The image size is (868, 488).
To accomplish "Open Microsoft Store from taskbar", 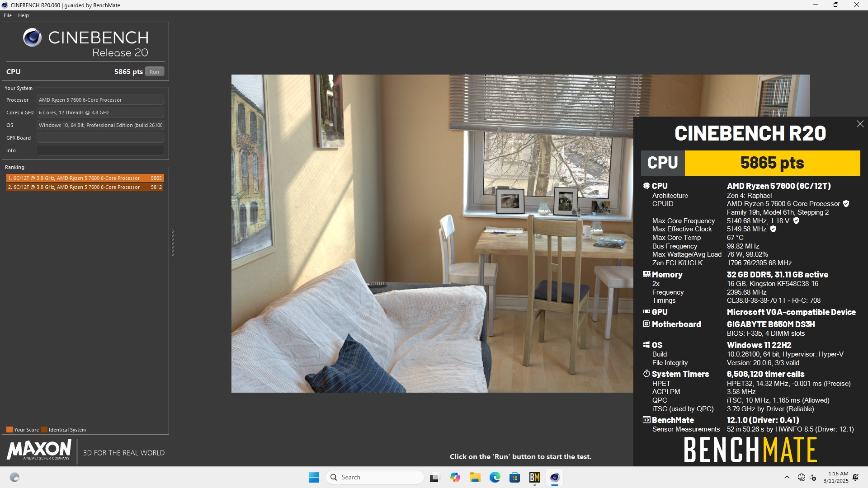I will pos(514,477).
